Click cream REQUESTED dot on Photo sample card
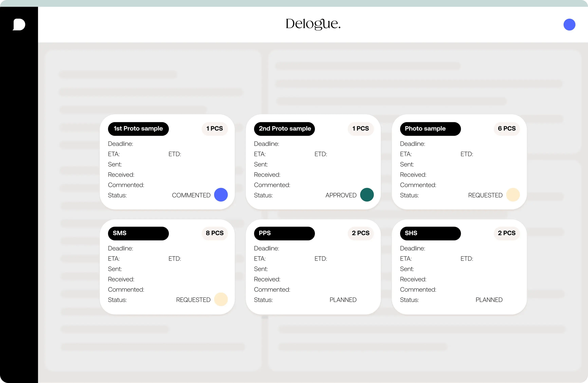Screen dimensions: 588x383 click(513, 195)
